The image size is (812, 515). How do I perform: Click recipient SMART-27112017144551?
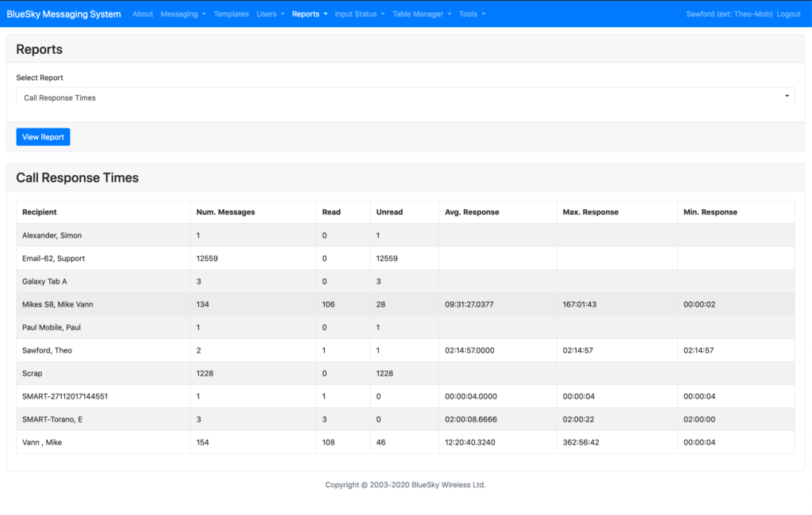(x=65, y=396)
